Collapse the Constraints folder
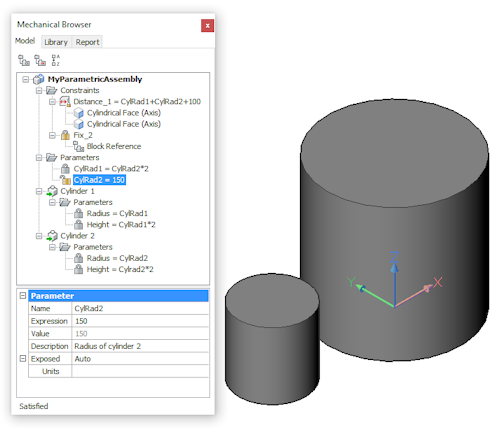Image resolution: width=498 pixels, height=433 pixels. 39,90
